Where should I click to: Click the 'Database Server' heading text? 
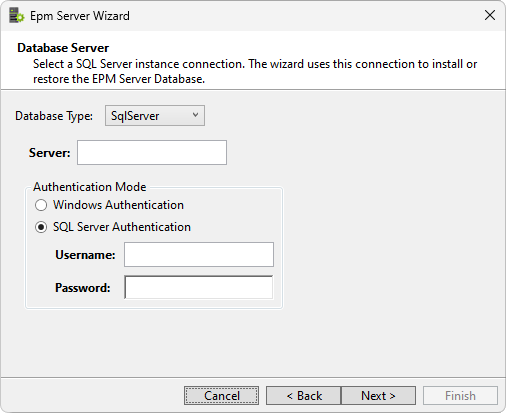(63, 48)
